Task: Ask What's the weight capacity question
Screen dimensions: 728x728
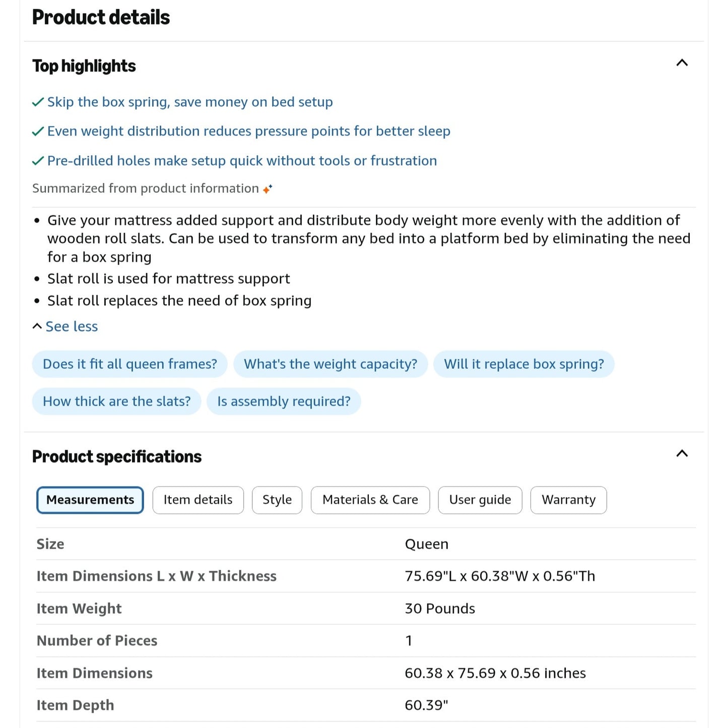Action: tap(330, 364)
